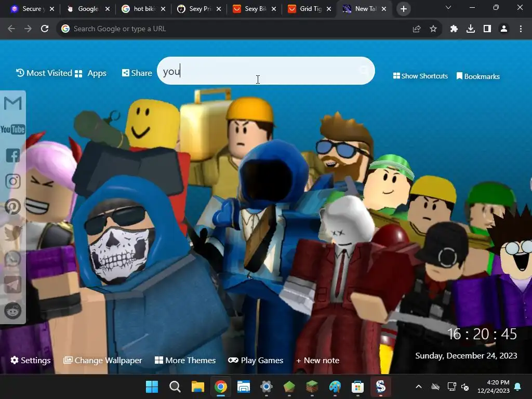Open the taskbar clock showing 4:20 PM
Screen dimensions: 532x399
point(494,387)
